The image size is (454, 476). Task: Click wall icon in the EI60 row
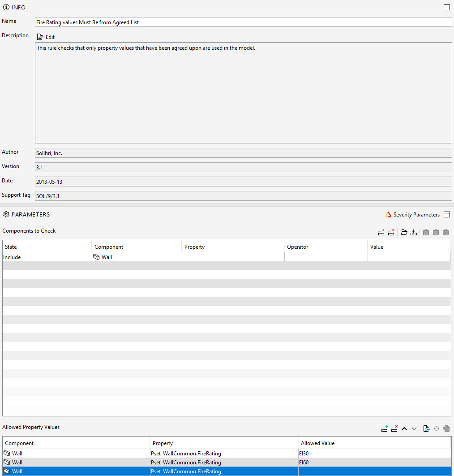coord(7,463)
